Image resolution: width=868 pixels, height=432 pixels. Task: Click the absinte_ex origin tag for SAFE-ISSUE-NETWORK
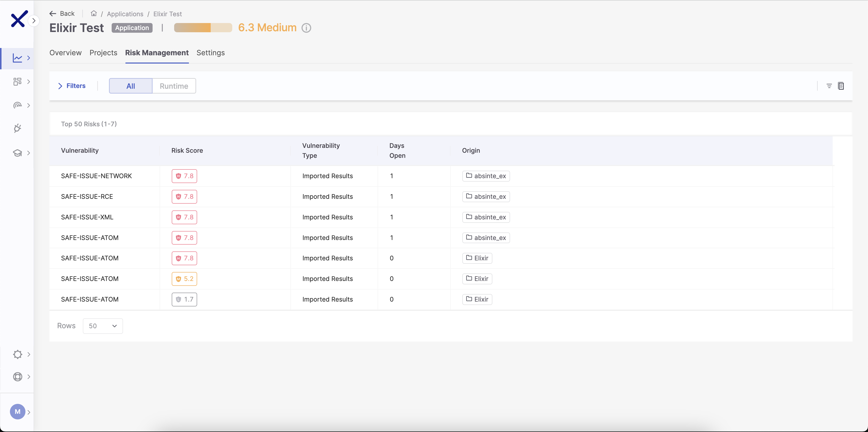click(x=486, y=176)
